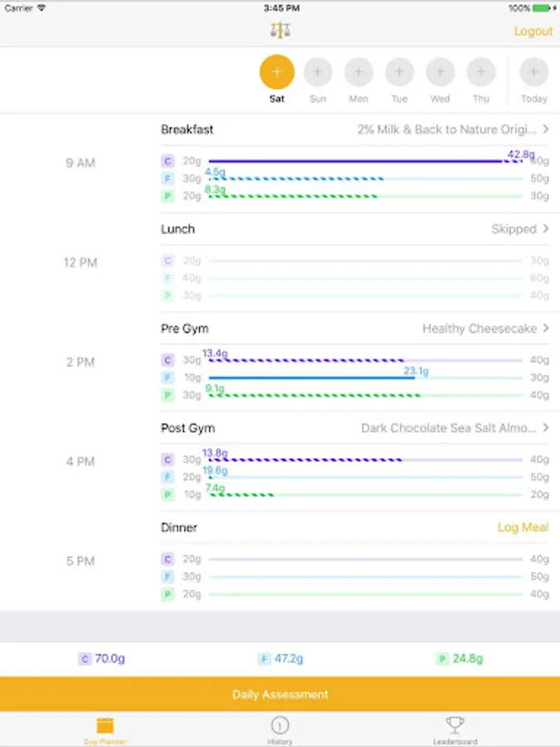Tap the total carbs 70.0g summary
The height and width of the screenshot is (747, 560).
click(102, 659)
